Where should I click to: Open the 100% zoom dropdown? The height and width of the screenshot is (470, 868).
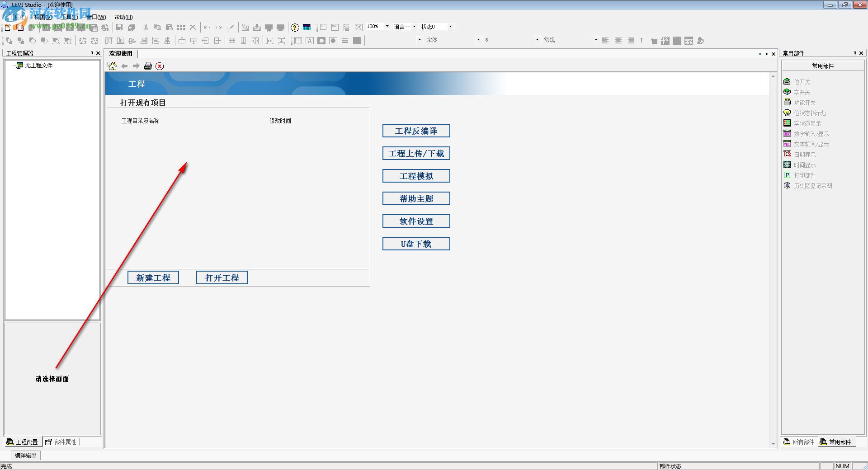pos(387,27)
